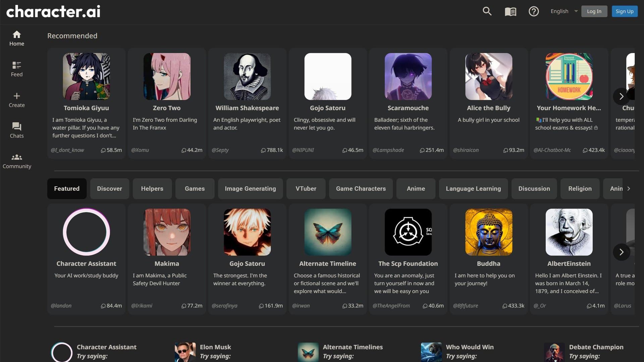644x362 pixels.
Task: Click the search magnifier icon
Action: point(487,11)
